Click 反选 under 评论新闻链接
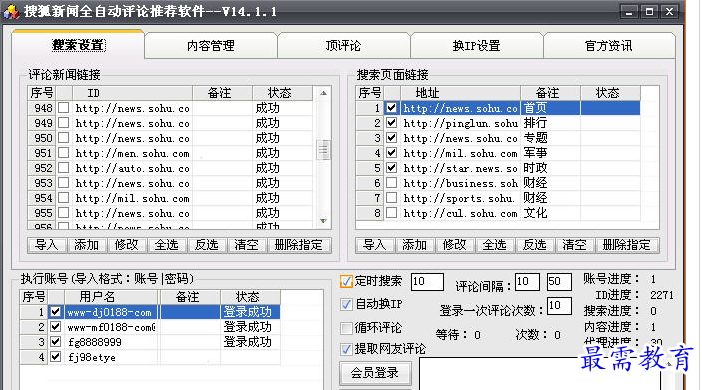This screenshot has height=390, width=702. click(x=206, y=245)
